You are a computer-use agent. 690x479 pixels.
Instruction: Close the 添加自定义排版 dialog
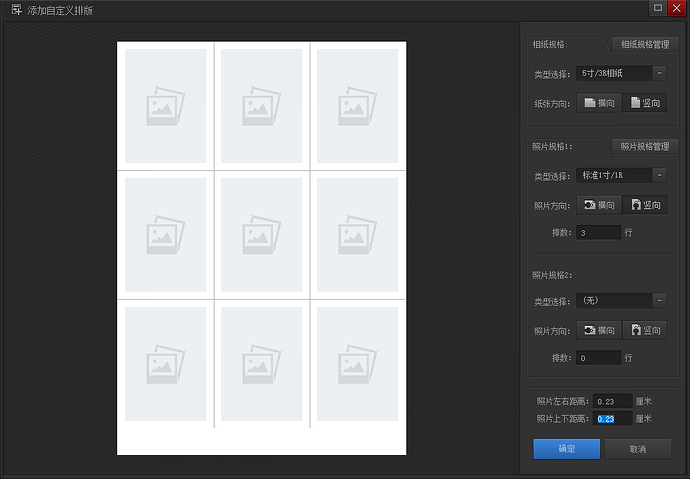[x=677, y=8]
